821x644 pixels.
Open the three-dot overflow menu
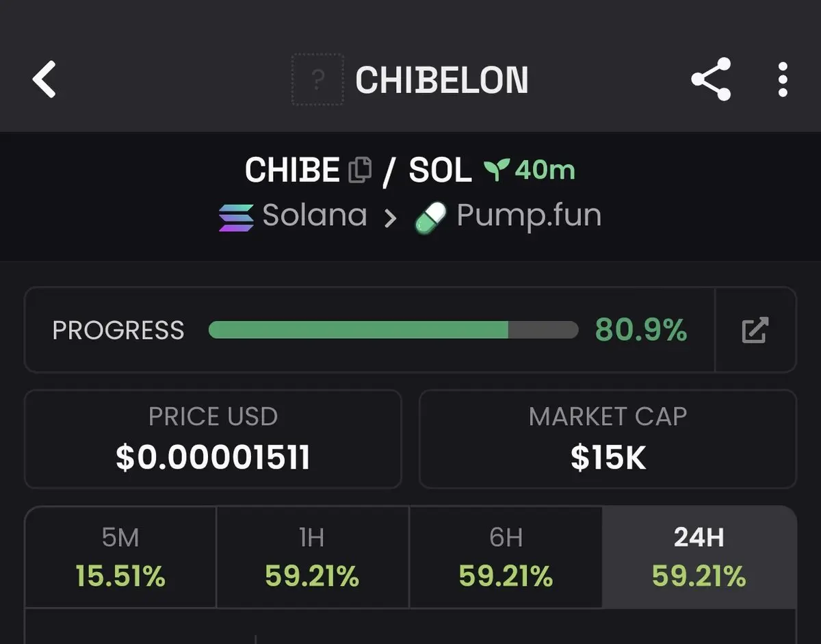(x=783, y=79)
